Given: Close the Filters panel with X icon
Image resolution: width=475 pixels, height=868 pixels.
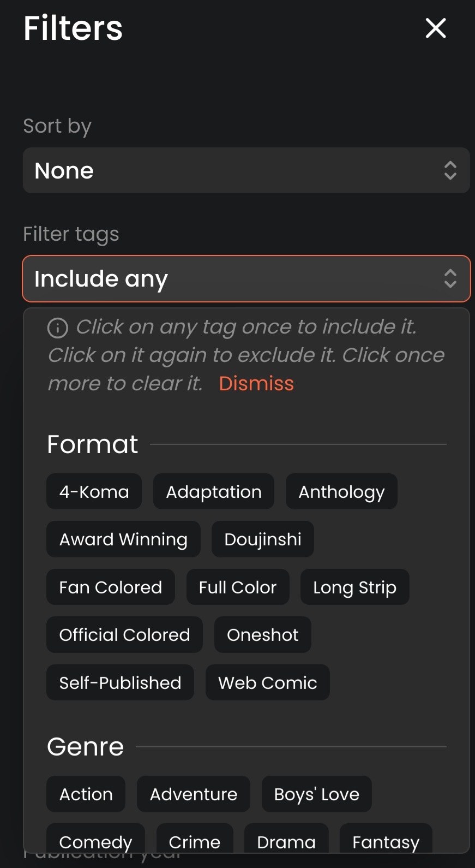Looking at the screenshot, I should point(435,28).
